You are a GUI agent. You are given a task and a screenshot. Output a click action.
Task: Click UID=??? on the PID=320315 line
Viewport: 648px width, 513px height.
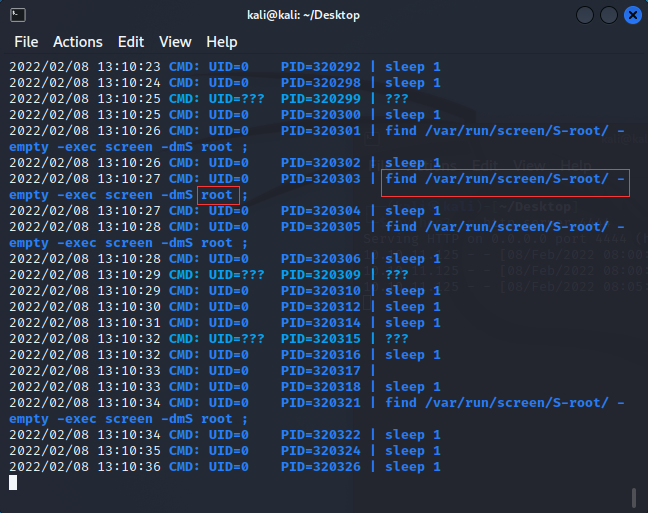[236, 339]
